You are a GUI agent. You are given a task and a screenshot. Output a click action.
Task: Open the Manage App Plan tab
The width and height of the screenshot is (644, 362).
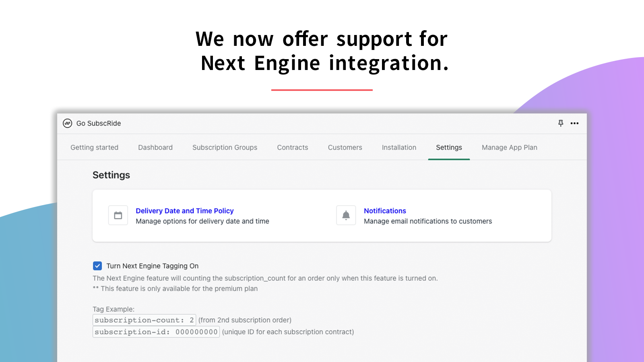coord(509,148)
